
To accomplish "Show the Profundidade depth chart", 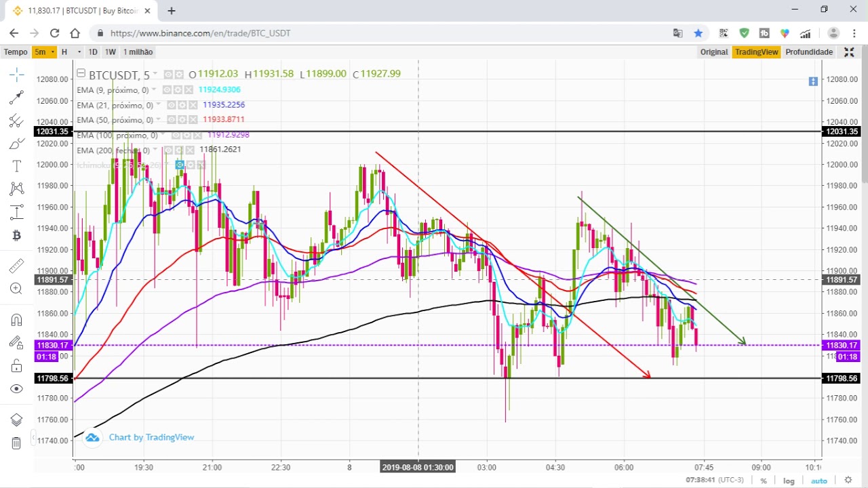I will pos(809,52).
